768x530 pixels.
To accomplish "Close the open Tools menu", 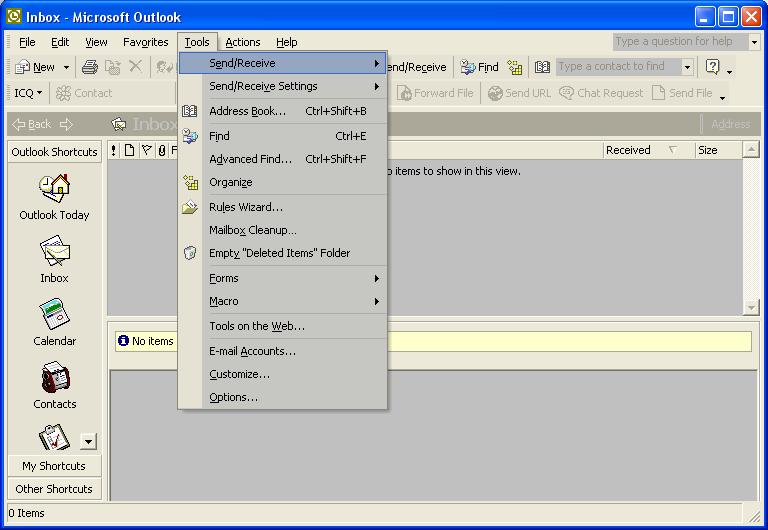I will click(197, 42).
